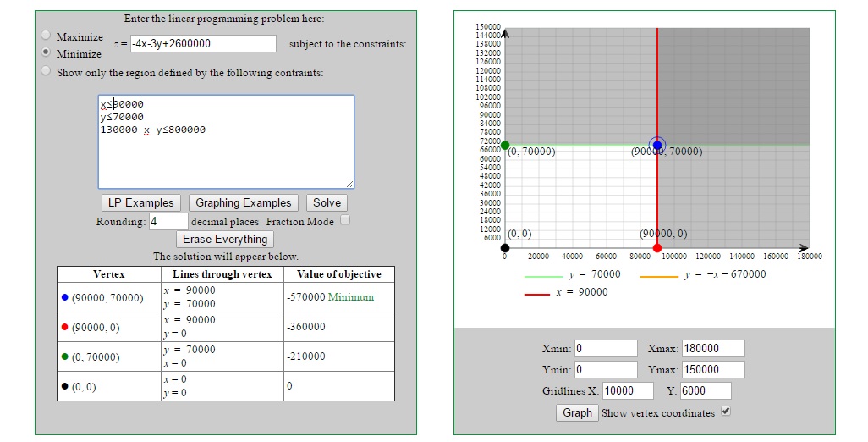This screenshot has height=442, width=868.
Task: Click the Xmax input field
Action: 712,348
